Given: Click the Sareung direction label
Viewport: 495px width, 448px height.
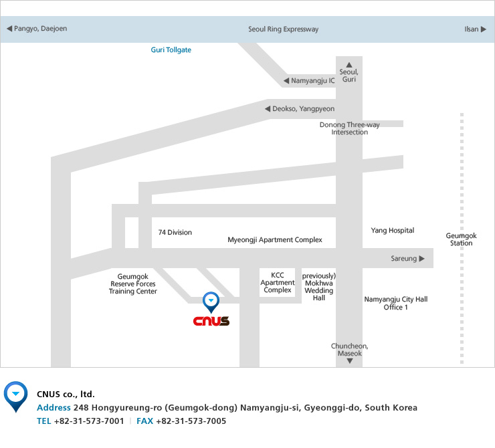Looking at the screenshot, I should tap(404, 258).
